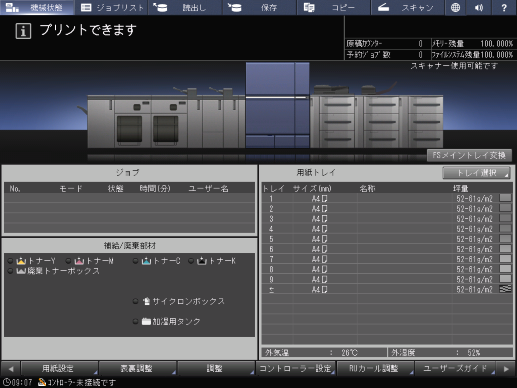Click the cyan トナーC toner icon
Screen dimensions: 517x388
click(x=146, y=261)
